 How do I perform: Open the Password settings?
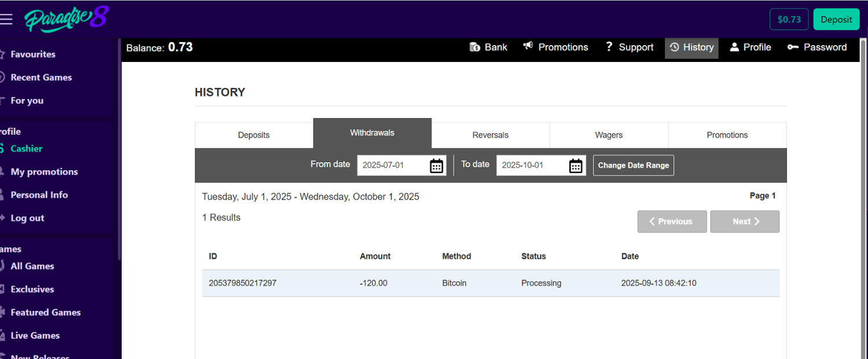point(817,47)
